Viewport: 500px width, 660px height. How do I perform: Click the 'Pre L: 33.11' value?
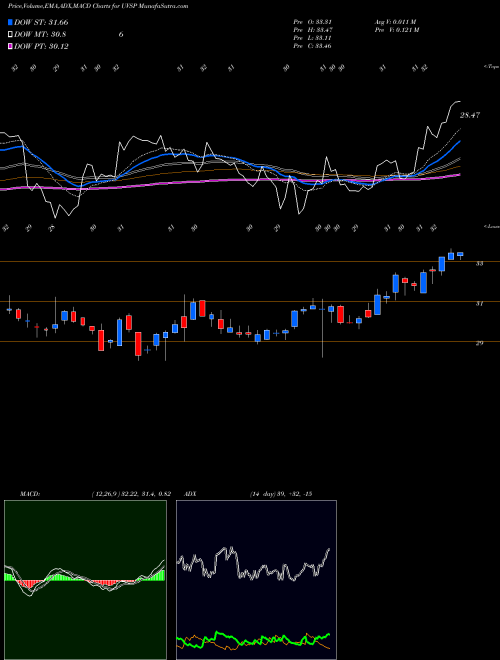click(312, 38)
